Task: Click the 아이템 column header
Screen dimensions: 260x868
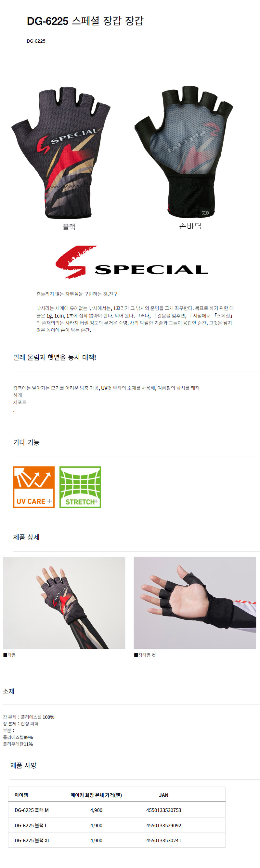Action: [x=21, y=795]
